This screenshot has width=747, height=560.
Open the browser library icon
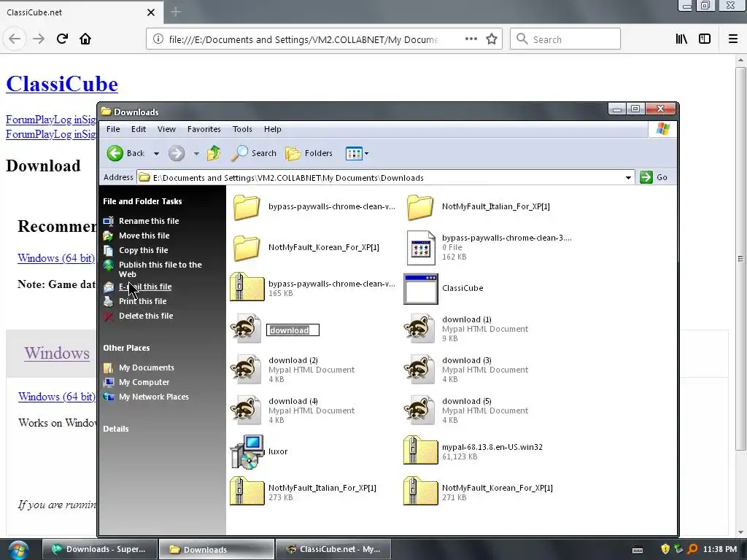[682, 39]
